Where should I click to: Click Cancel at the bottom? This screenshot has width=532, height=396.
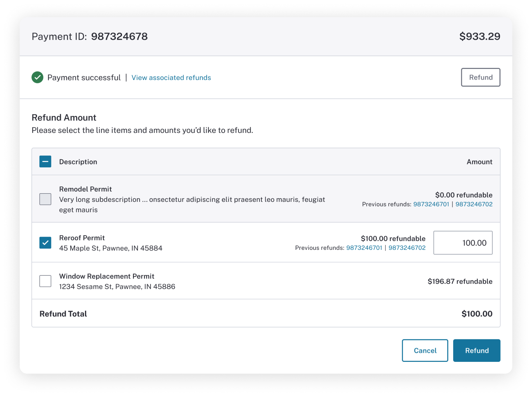pos(425,350)
